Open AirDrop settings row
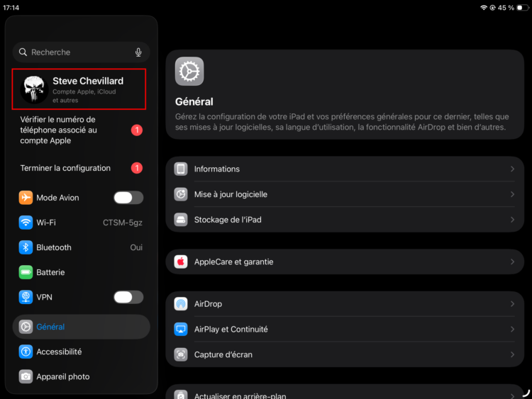Viewport: 532px width, 399px height. click(x=345, y=304)
